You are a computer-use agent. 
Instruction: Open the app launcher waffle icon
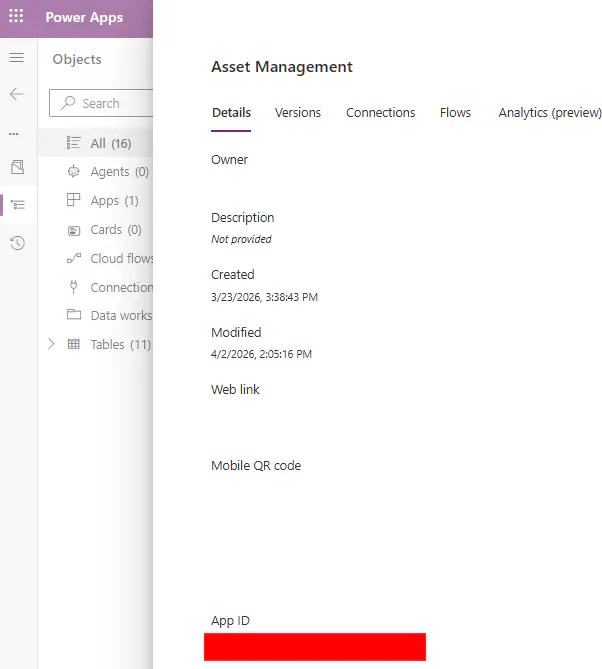click(x=16, y=16)
